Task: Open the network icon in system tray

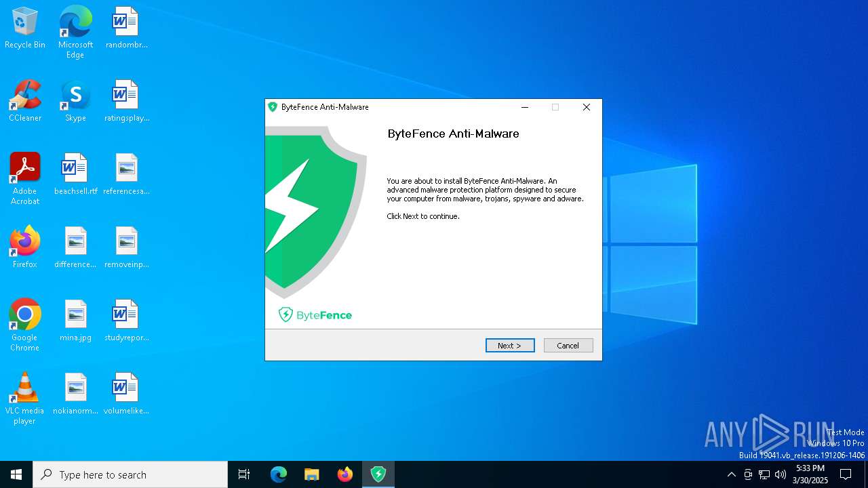Action: (764, 474)
